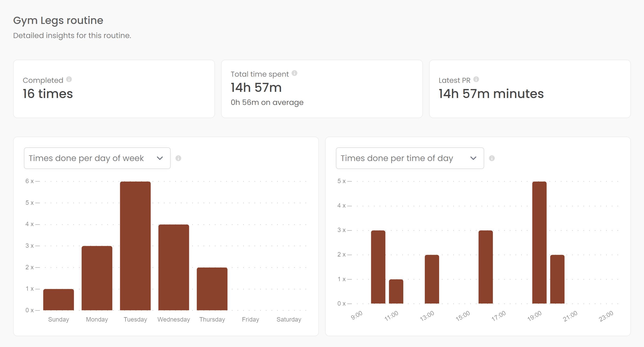This screenshot has width=644, height=347.
Task: Click the Monday bar in weekly chart
Action: pyautogui.click(x=97, y=278)
